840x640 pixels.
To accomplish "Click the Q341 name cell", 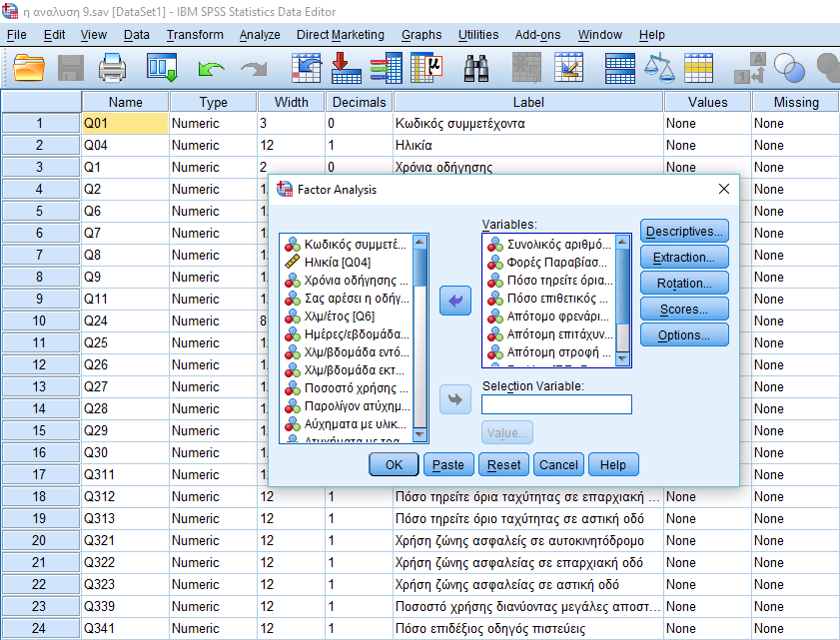I will pos(125,628).
